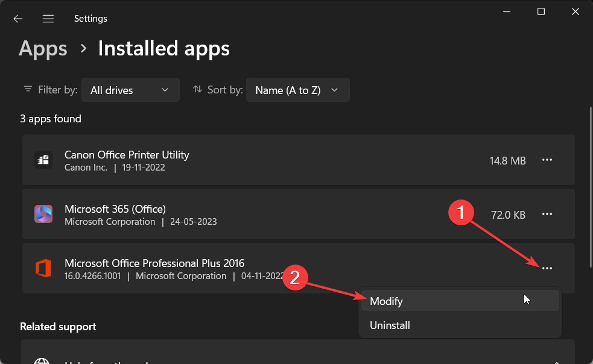Click the Canon Inc. publisher text

(x=86, y=168)
